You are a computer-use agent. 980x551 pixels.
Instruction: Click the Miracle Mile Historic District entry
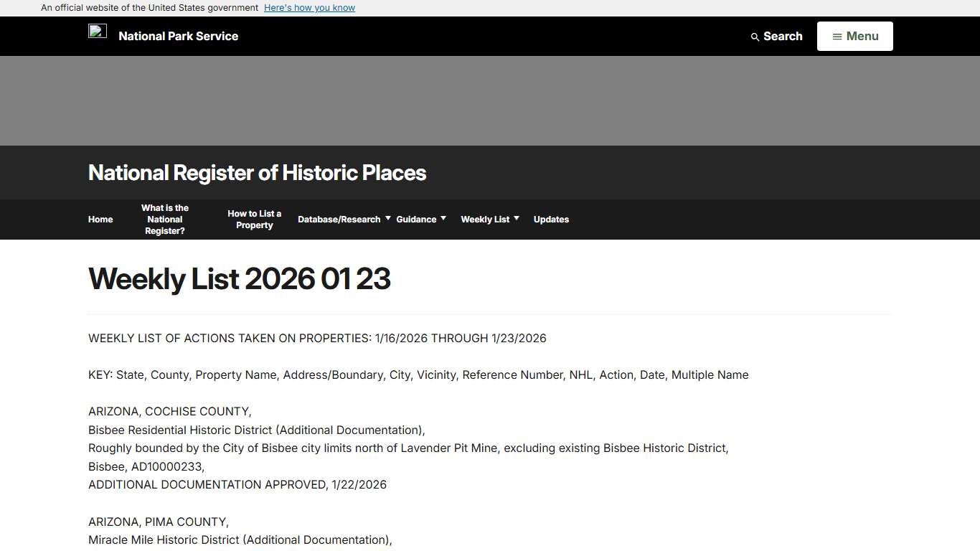click(x=240, y=540)
